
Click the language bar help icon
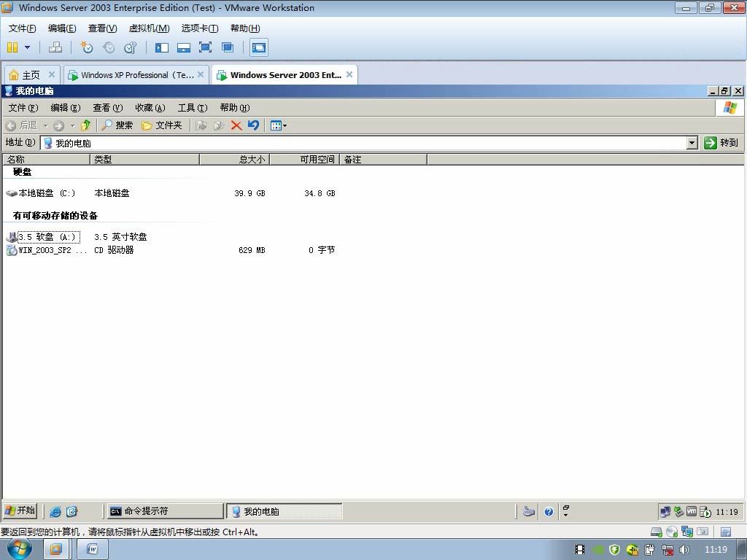[x=549, y=512]
